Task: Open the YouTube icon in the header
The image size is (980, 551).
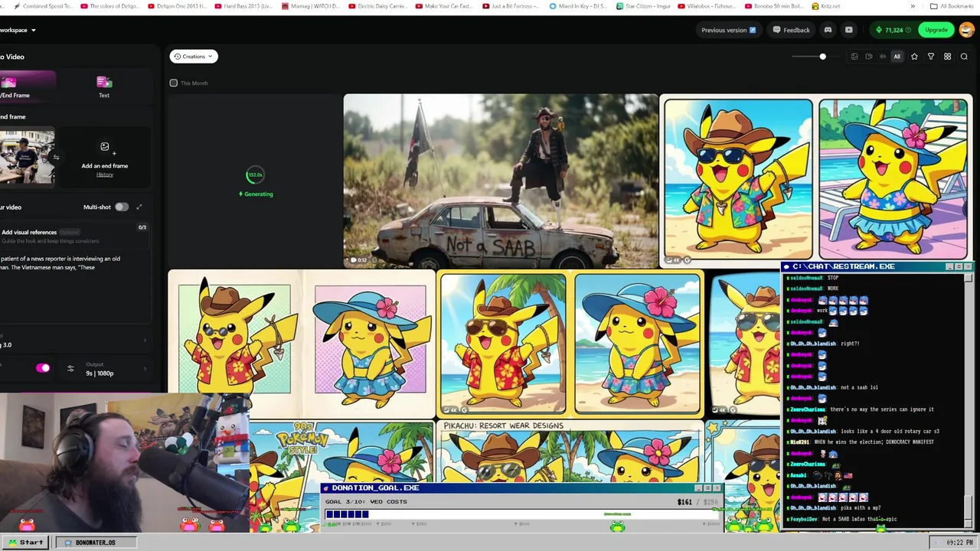Action: tap(848, 30)
